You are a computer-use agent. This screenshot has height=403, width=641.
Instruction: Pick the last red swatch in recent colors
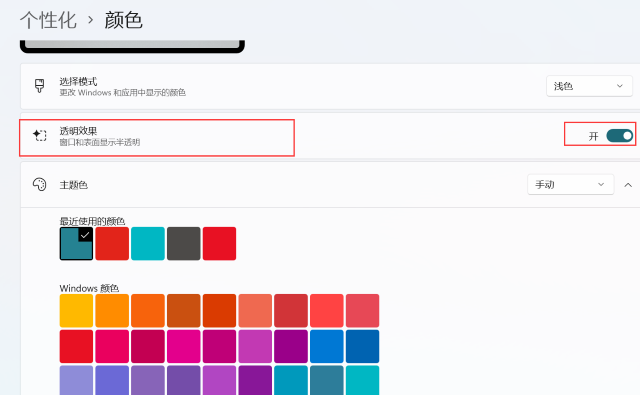(219, 243)
